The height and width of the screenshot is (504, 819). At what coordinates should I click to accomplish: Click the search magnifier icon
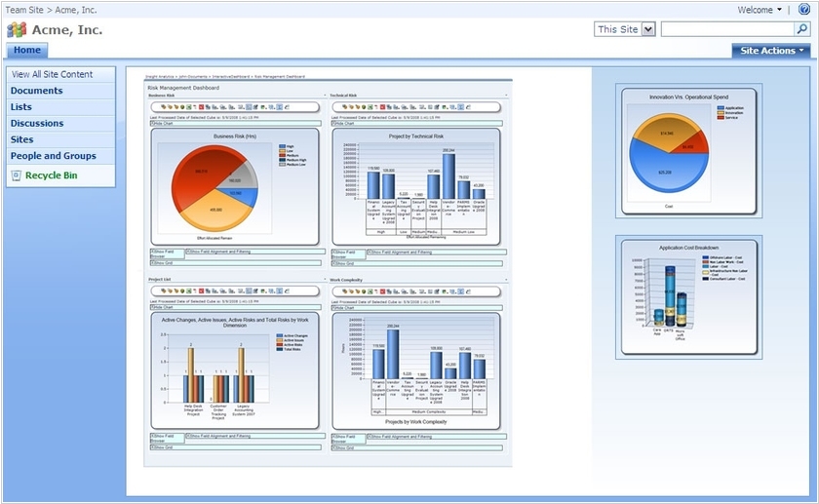tap(802, 29)
